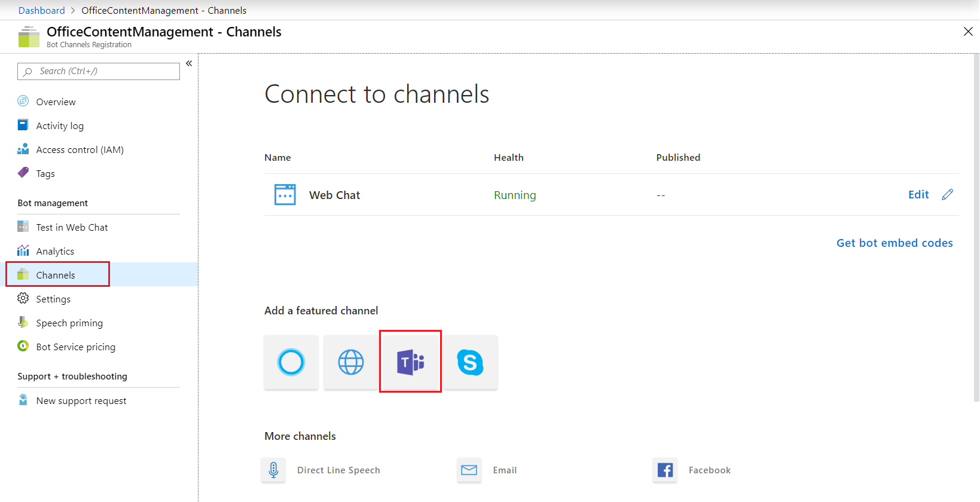Go to Access control (IAM)
This screenshot has width=980, height=502.
pos(80,150)
